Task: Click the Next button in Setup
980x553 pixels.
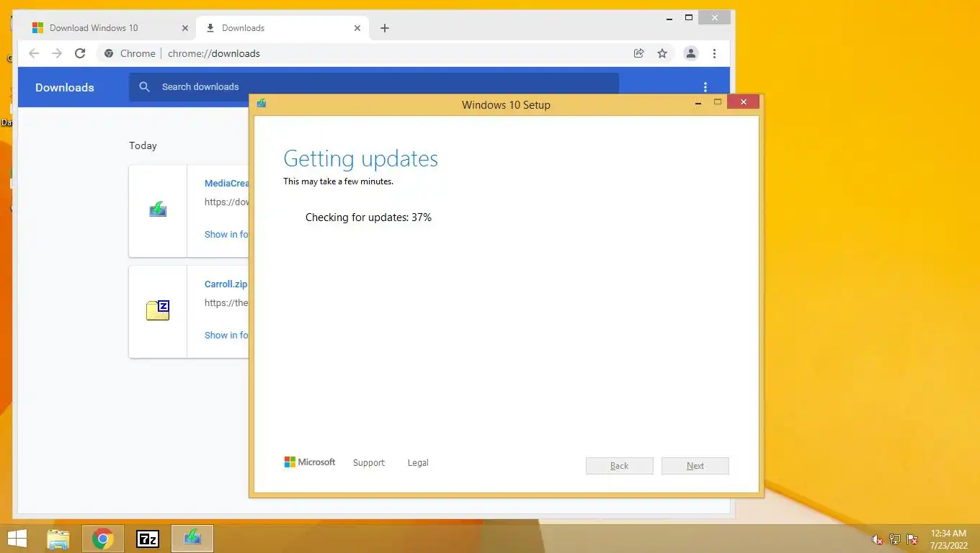Action: click(x=695, y=466)
